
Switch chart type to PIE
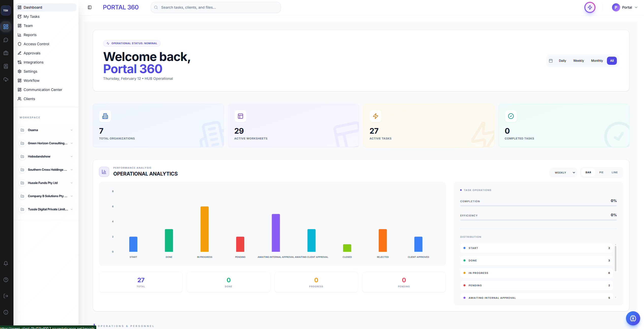pyautogui.click(x=601, y=173)
